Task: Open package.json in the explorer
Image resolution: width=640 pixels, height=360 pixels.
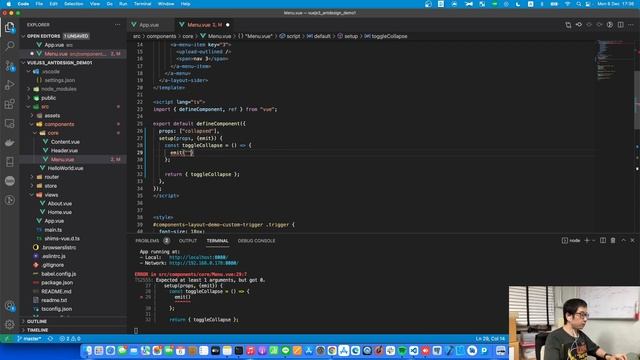Action: click(57, 283)
